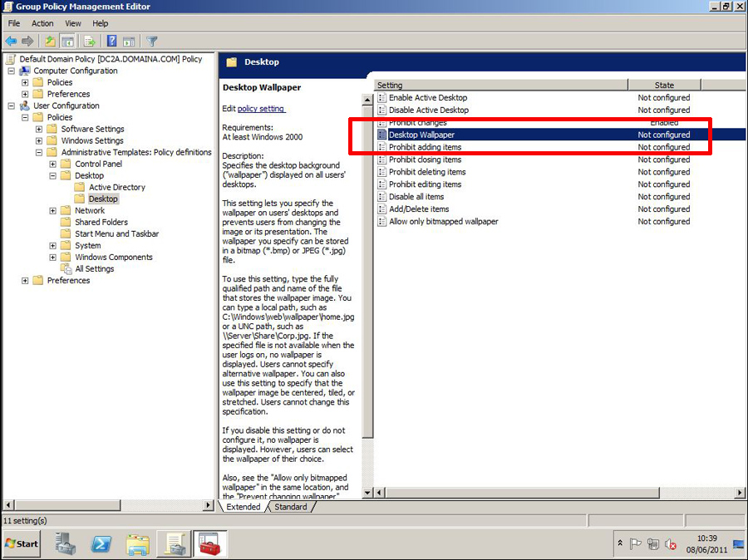Viewport: 748px width, 560px height.
Task: Switch to the Standard tab
Action: tap(292, 506)
